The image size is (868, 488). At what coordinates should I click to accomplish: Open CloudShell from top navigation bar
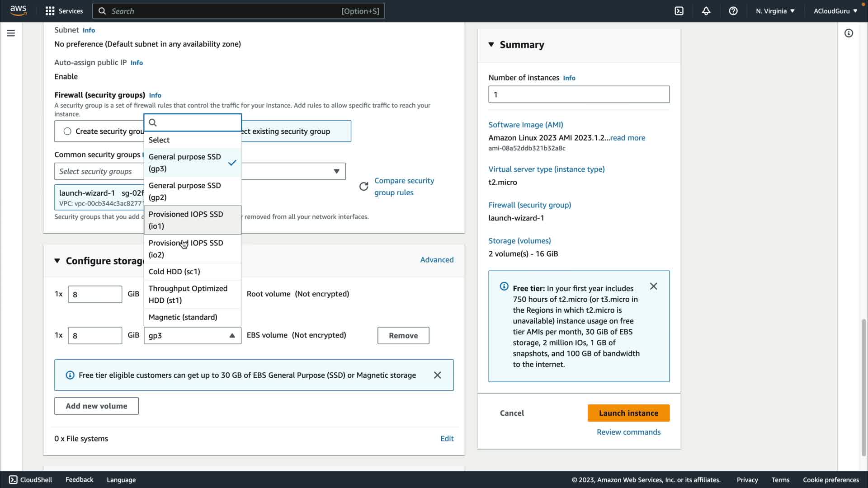679,11
